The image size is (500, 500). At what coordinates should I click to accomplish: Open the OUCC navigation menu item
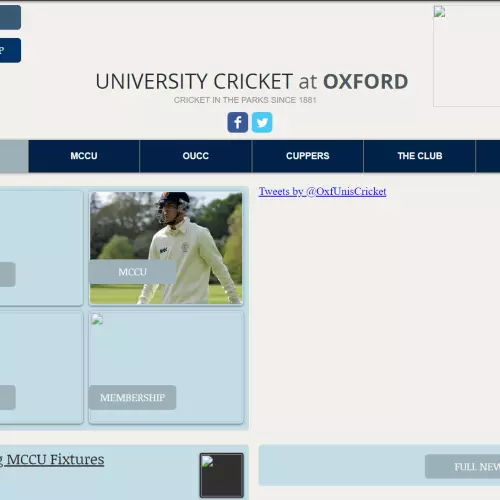tap(196, 156)
